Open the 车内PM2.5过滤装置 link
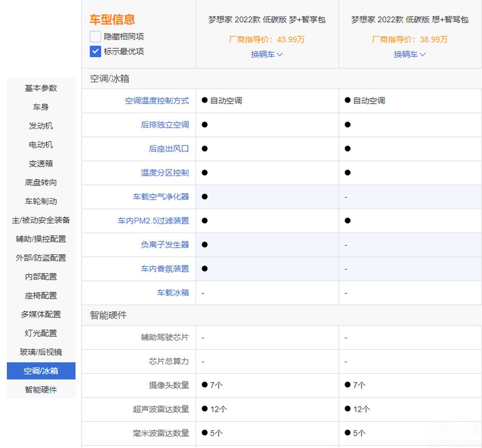Image resolution: width=482 pixels, height=448 pixels. tap(153, 221)
